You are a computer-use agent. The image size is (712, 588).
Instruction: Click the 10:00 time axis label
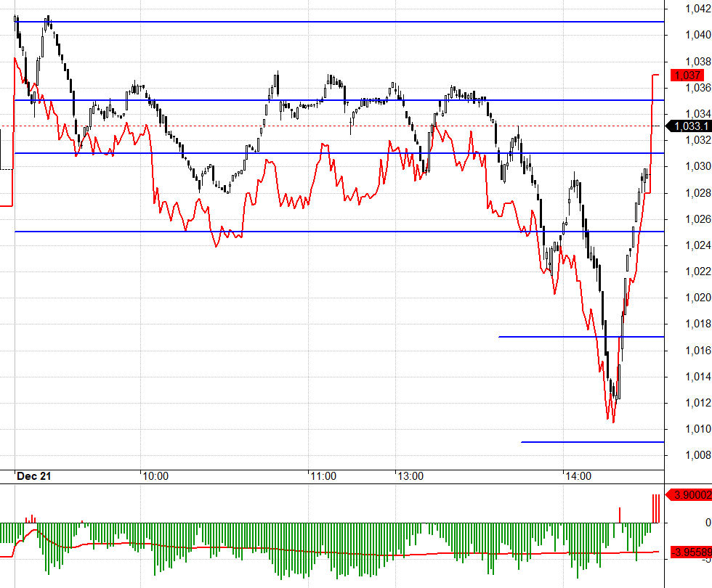(155, 476)
